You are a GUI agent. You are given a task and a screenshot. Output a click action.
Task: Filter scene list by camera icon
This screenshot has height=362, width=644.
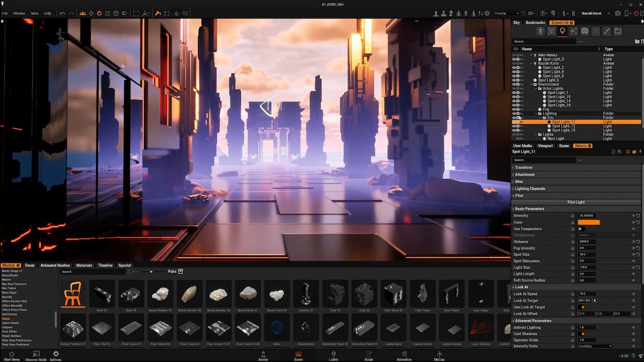(x=585, y=31)
